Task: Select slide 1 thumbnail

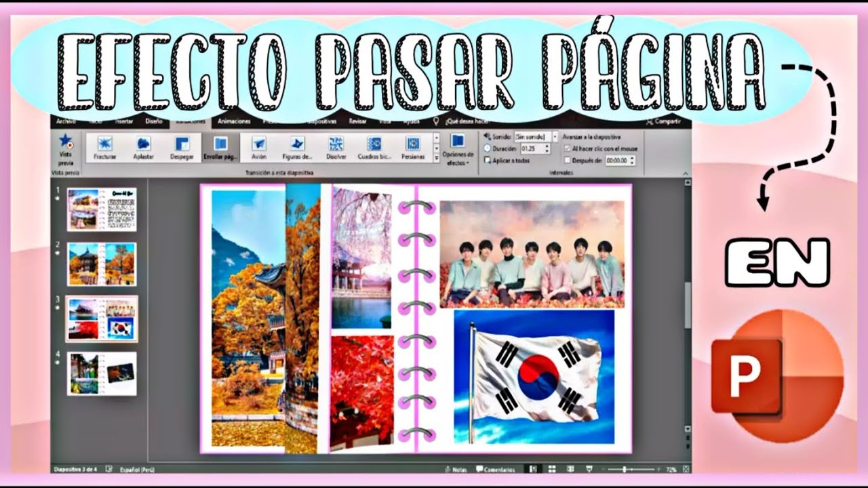Action: point(102,209)
